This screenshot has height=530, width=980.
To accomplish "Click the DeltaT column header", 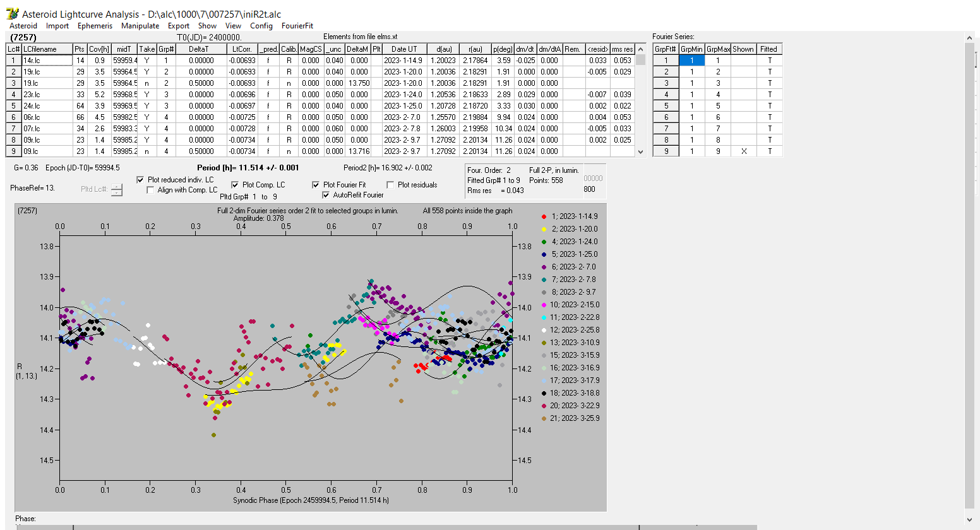I will click(x=201, y=49).
